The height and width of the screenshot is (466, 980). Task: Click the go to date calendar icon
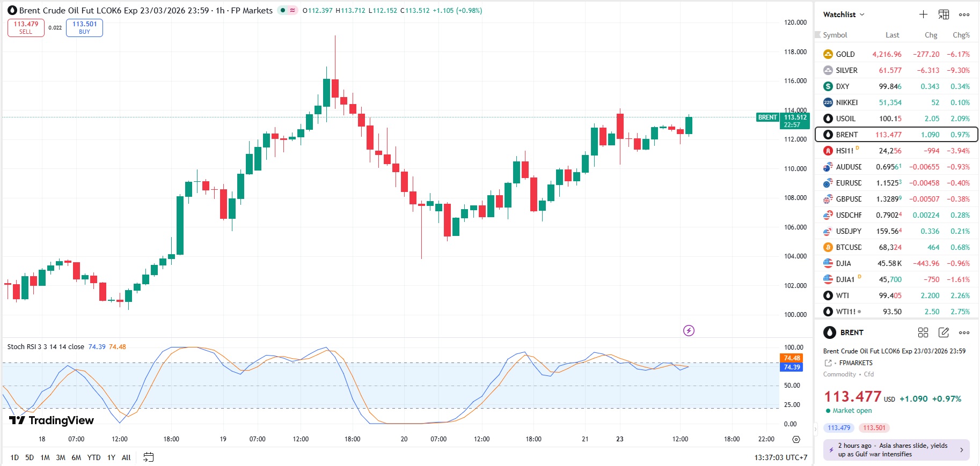coord(149,457)
